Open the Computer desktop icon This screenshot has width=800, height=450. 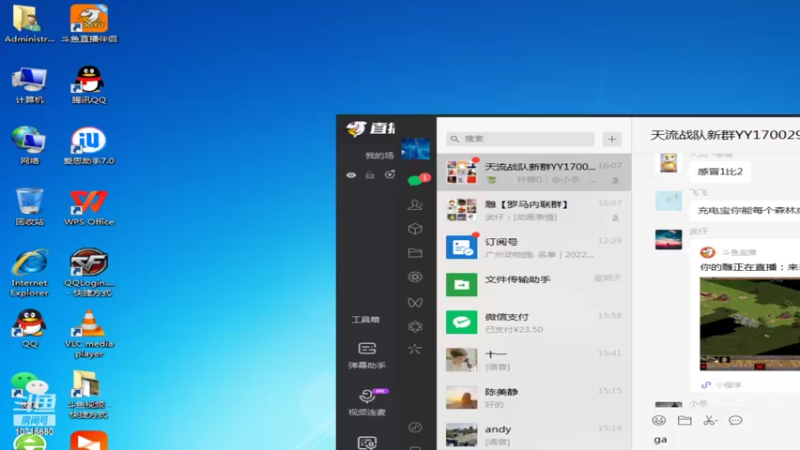(29, 85)
